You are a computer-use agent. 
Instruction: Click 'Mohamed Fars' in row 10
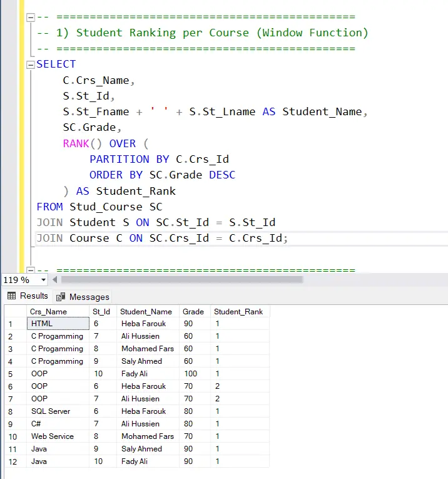[x=148, y=436]
